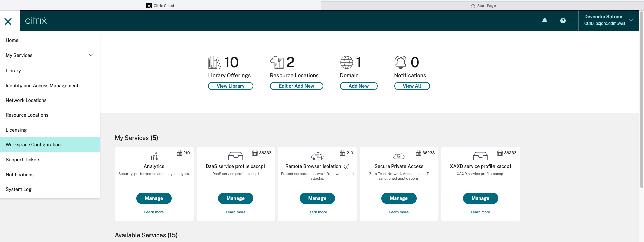Click the vertical page scrollbar

point(641,101)
